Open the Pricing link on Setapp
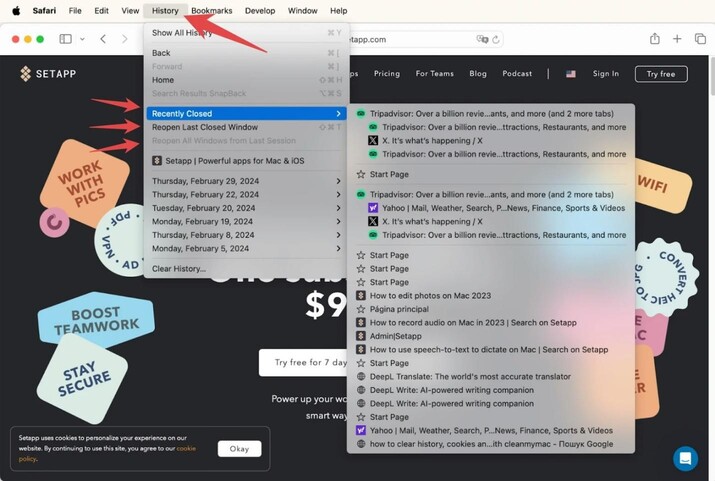 click(x=387, y=73)
